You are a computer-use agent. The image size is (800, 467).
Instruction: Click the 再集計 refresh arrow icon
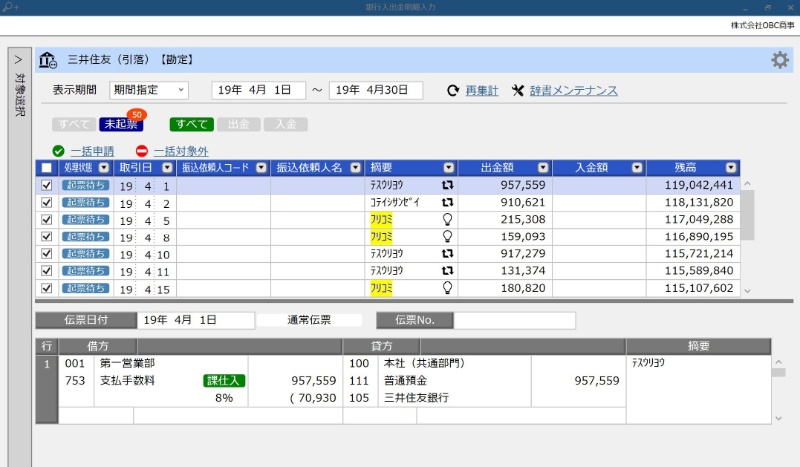click(453, 91)
